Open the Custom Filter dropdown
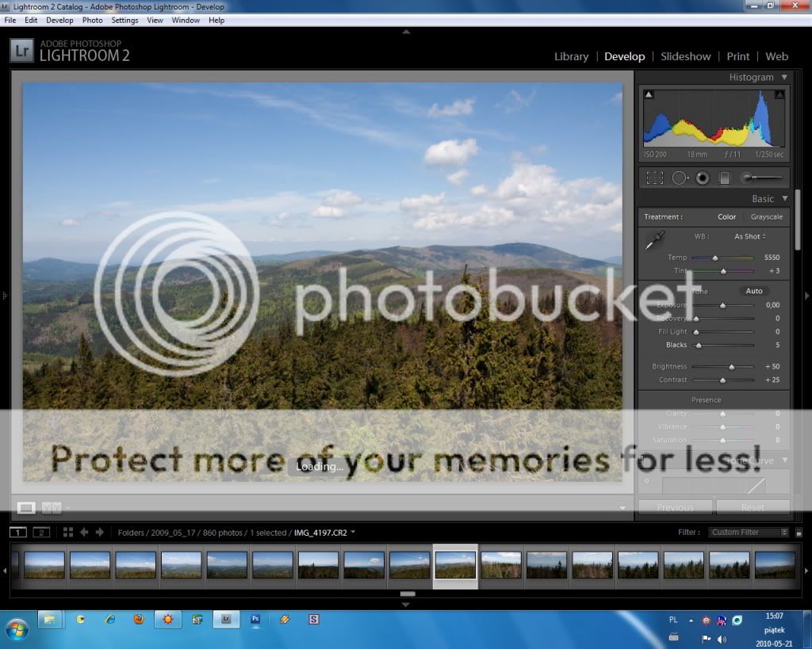 click(x=749, y=532)
